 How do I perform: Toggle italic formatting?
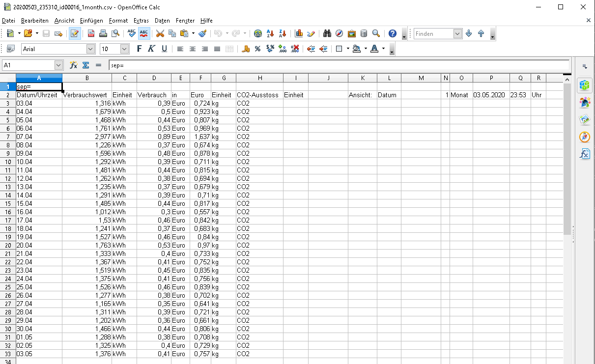[x=151, y=49]
